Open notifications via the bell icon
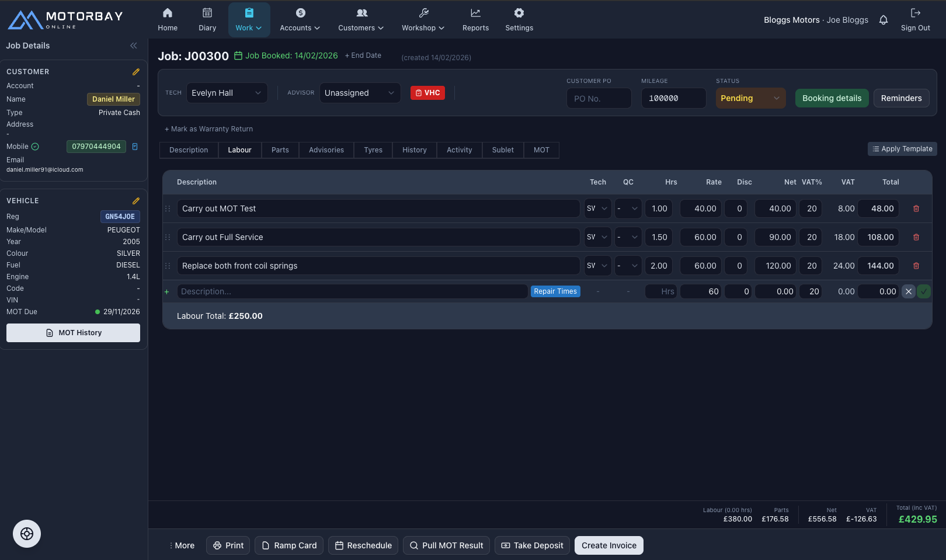Image resolution: width=946 pixels, height=560 pixels. pyautogui.click(x=884, y=19)
